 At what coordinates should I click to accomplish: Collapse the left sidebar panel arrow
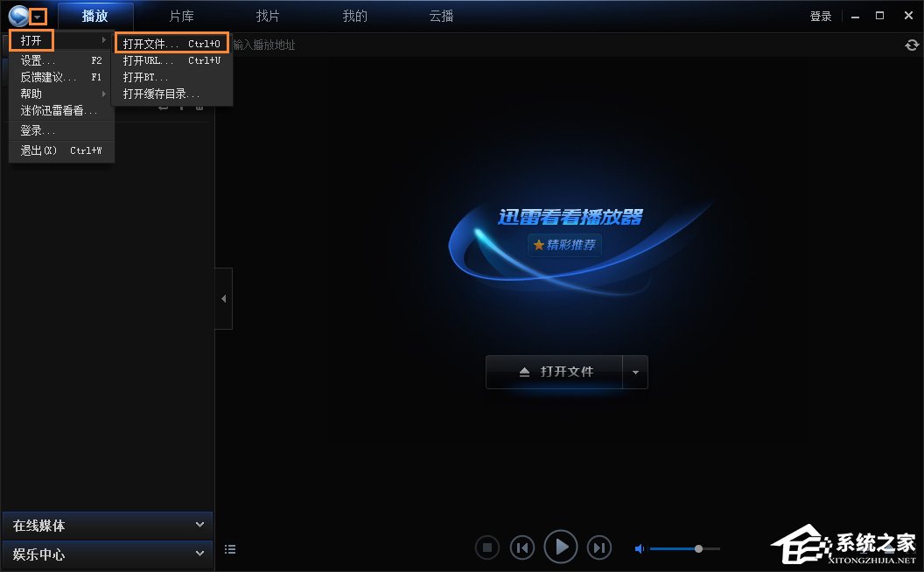[x=224, y=297]
